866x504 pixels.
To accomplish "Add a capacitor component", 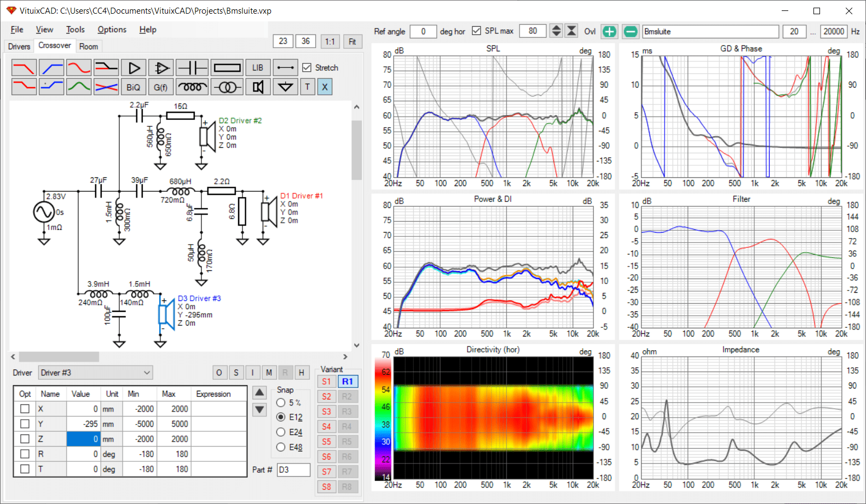I will point(192,68).
